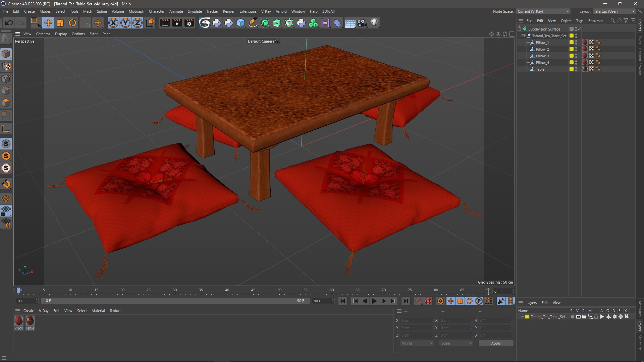Screen dimensions: 644x362
Task: Click viewport maximize toggle icon
Action: coord(512,34)
